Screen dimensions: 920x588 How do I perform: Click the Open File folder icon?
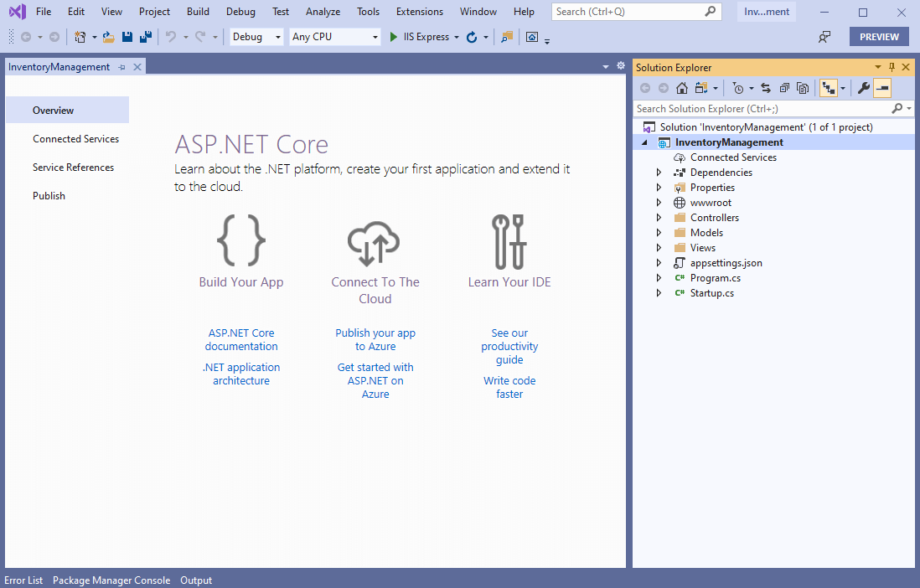point(108,37)
